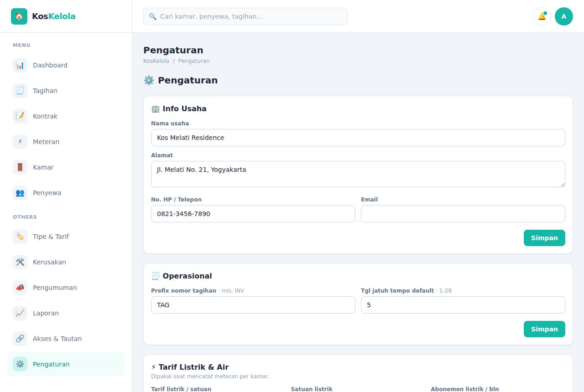Click the Alamat textarea resize handle
The height and width of the screenshot is (392, 584).
pos(562,184)
